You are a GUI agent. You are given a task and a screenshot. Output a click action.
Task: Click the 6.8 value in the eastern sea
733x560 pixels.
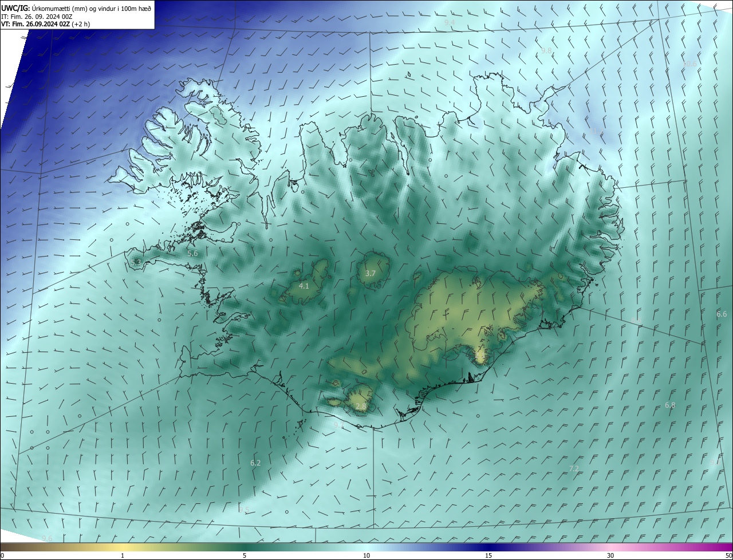tap(670, 405)
